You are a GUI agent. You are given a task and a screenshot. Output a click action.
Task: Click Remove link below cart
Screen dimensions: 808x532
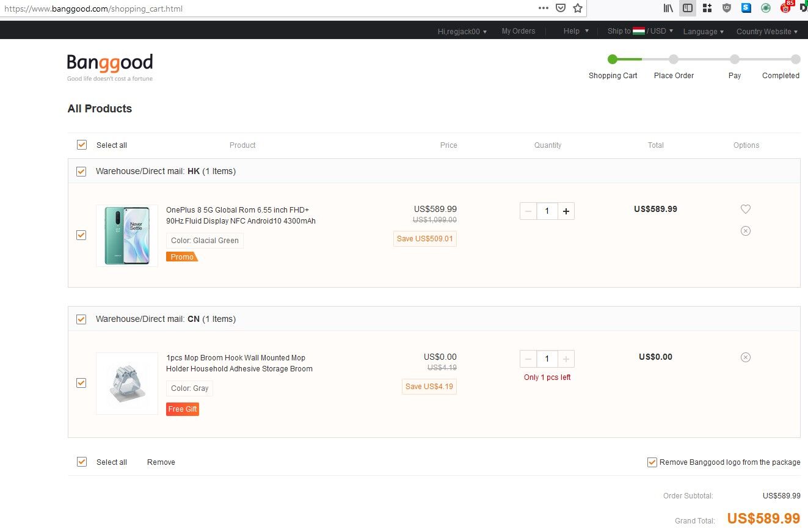click(161, 462)
